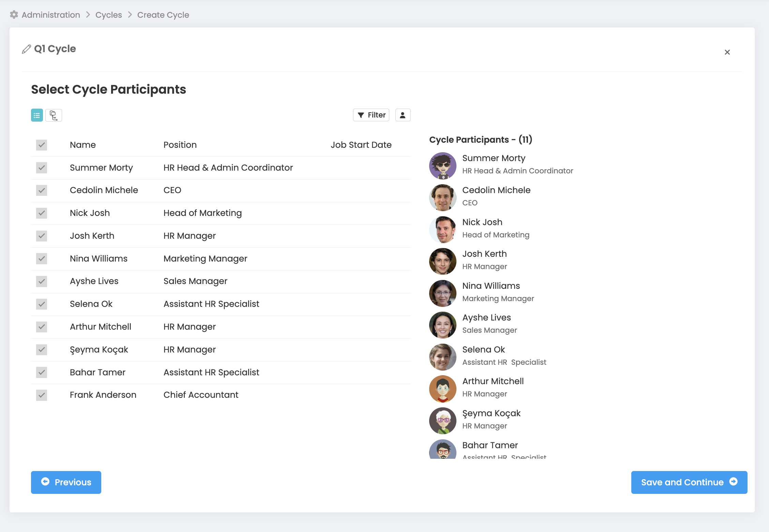
Task: Click the person icon beside Filter
Action: click(403, 115)
